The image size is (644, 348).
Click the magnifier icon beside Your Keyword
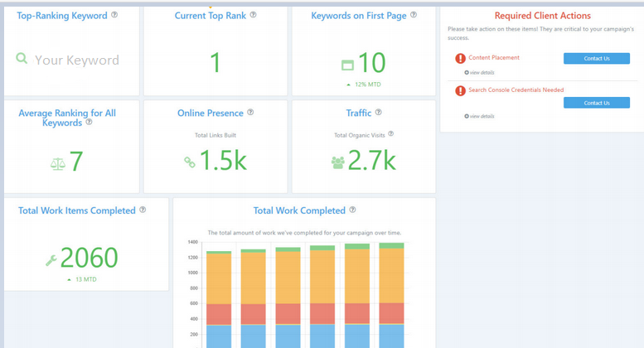[22, 60]
